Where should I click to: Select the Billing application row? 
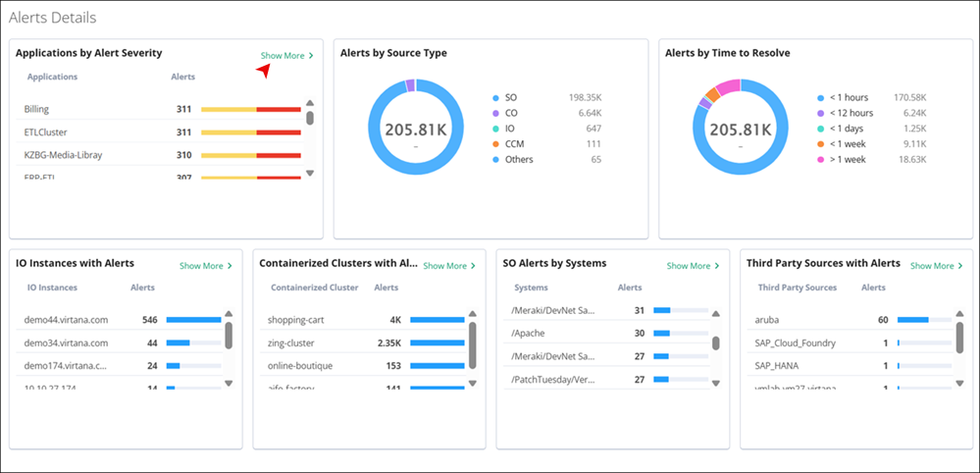click(x=37, y=110)
